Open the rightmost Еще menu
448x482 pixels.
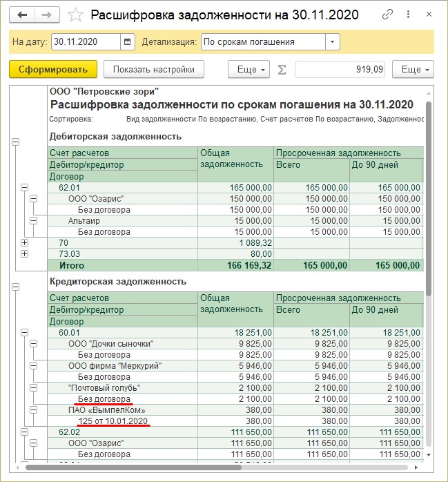click(x=413, y=69)
